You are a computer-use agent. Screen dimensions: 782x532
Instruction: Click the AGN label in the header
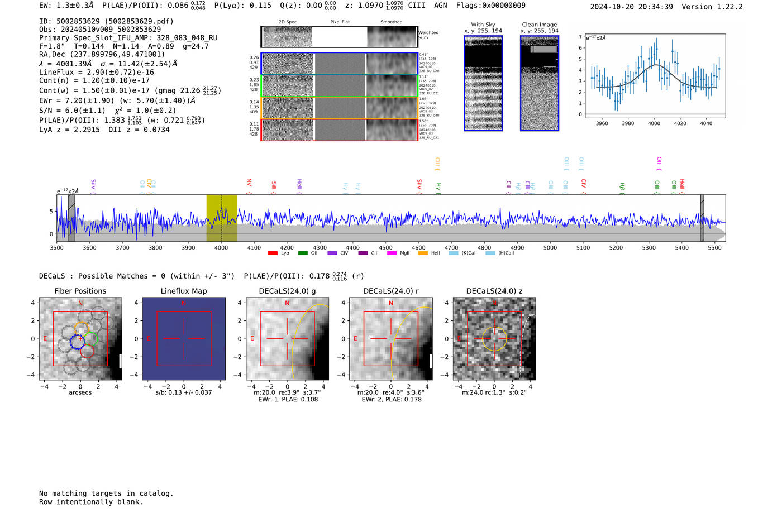tap(441, 6)
